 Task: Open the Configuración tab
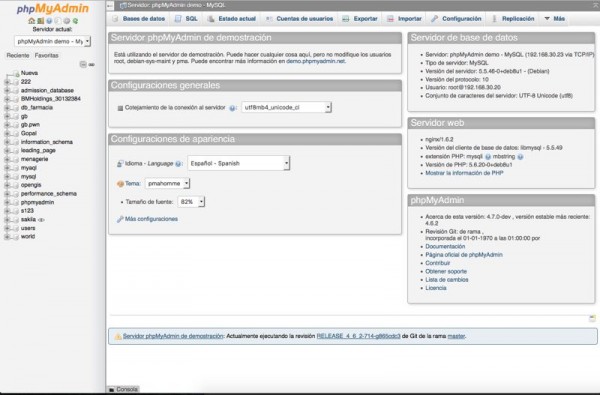pyautogui.click(x=456, y=18)
